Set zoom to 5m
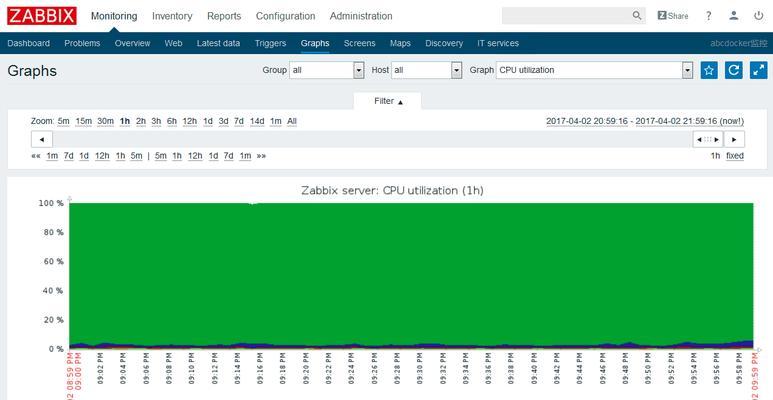Screen dimensions: 773x400 click(64, 121)
